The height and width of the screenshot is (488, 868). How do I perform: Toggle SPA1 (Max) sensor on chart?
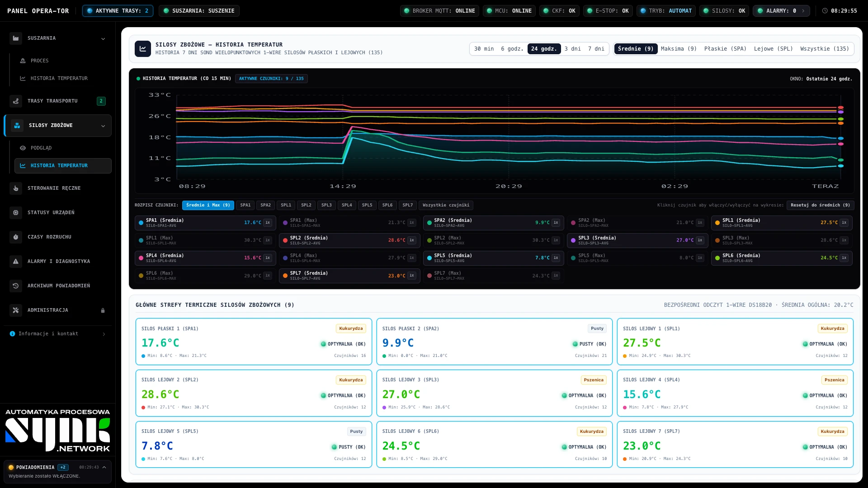pos(349,223)
